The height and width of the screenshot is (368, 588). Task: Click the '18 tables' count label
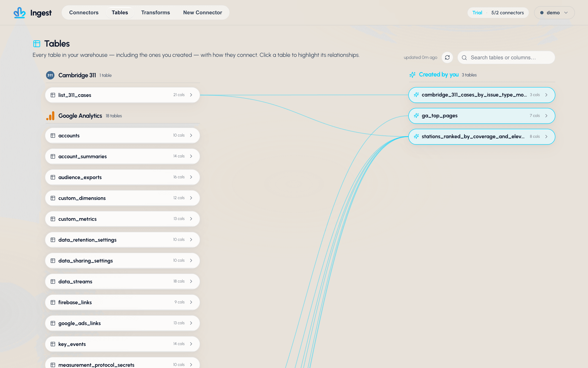click(114, 116)
